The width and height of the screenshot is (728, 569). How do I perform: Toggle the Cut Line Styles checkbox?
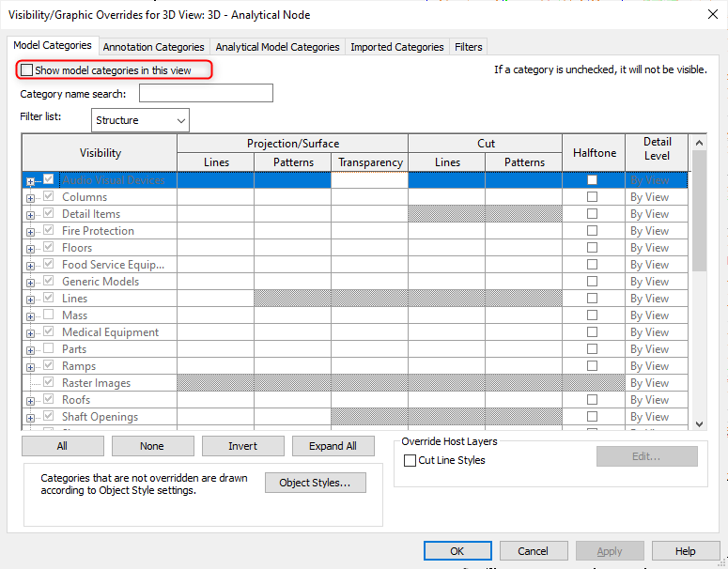pos(410,461)
